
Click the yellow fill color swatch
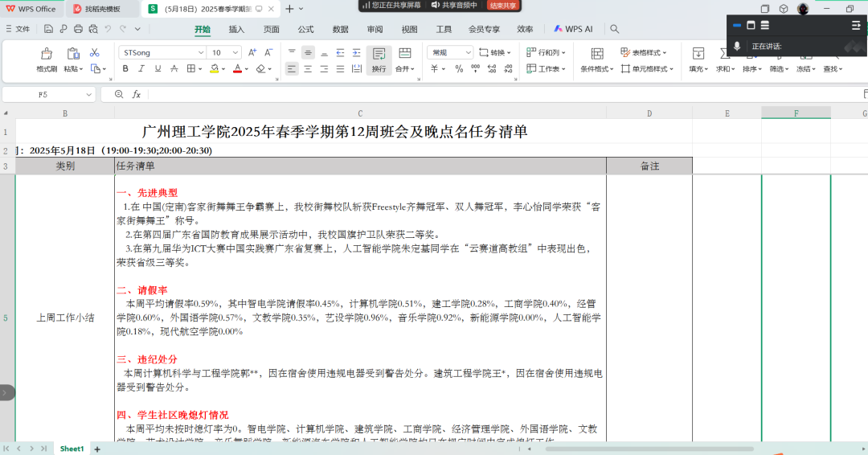coord(215,69)
